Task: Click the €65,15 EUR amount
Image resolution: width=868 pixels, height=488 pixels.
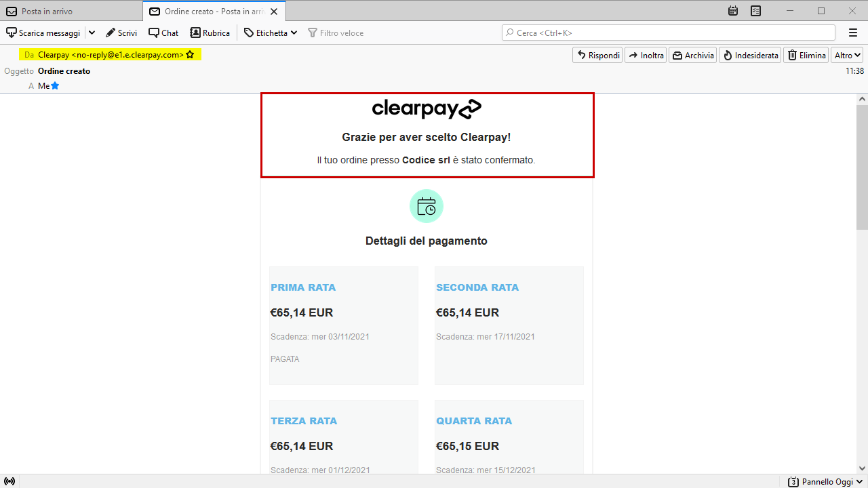Action: [x=468, y=446]
